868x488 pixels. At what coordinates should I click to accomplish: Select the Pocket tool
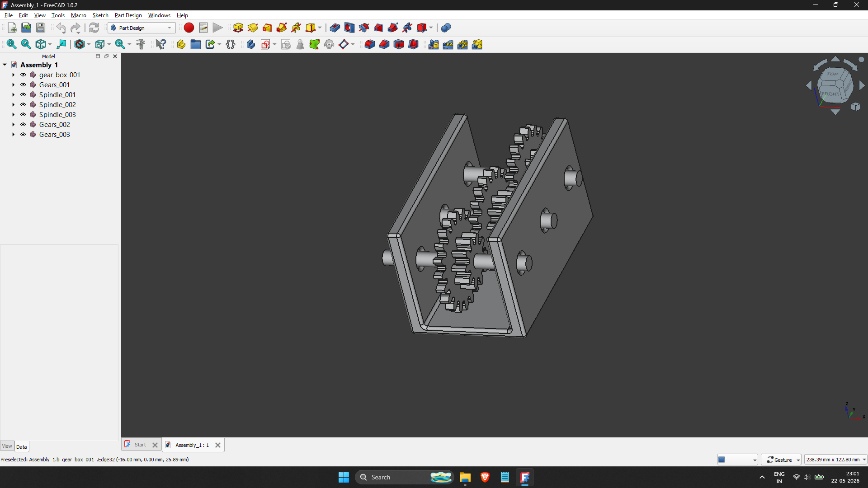tap(335, 28)
